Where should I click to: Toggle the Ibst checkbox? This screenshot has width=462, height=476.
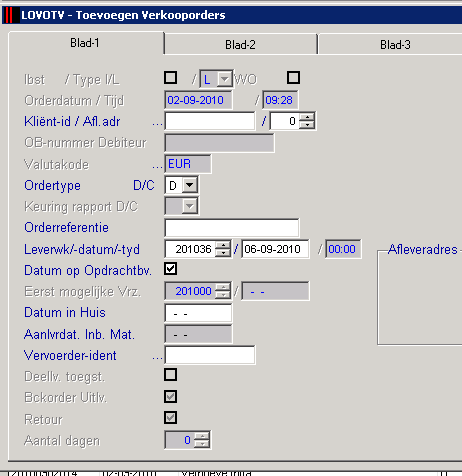pos(170,78)
